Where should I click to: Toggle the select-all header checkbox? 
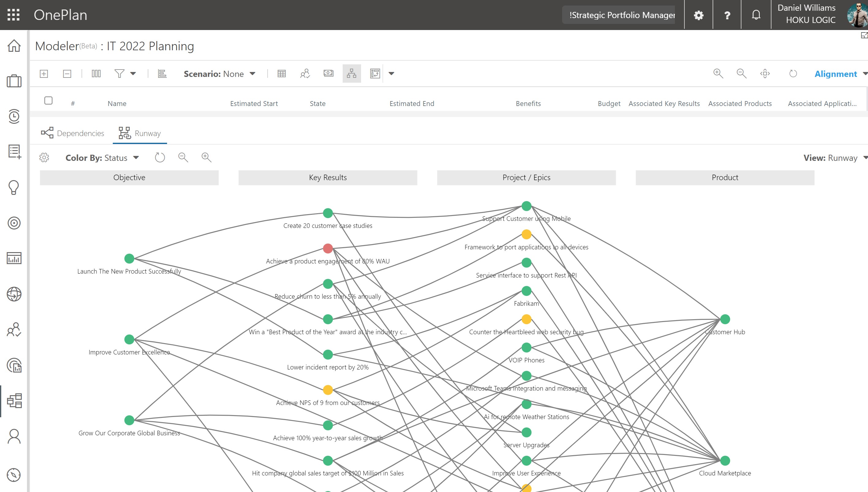point(48,100)
